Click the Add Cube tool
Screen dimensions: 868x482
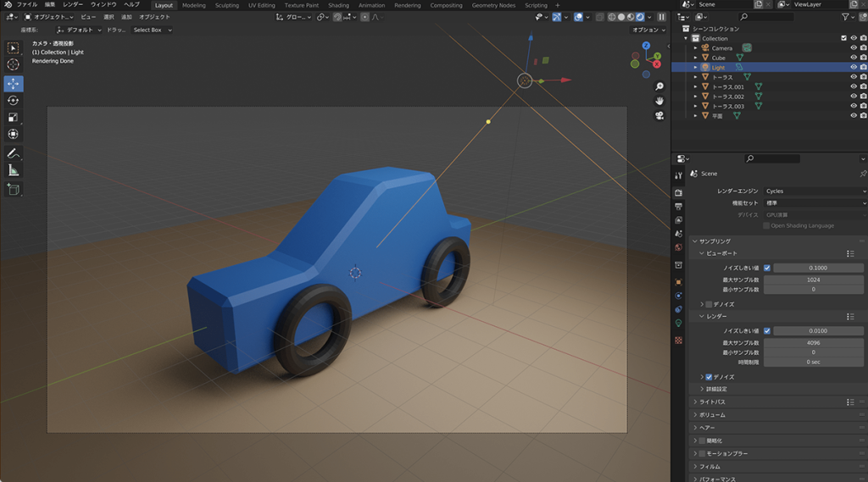(x=14, y=190)
